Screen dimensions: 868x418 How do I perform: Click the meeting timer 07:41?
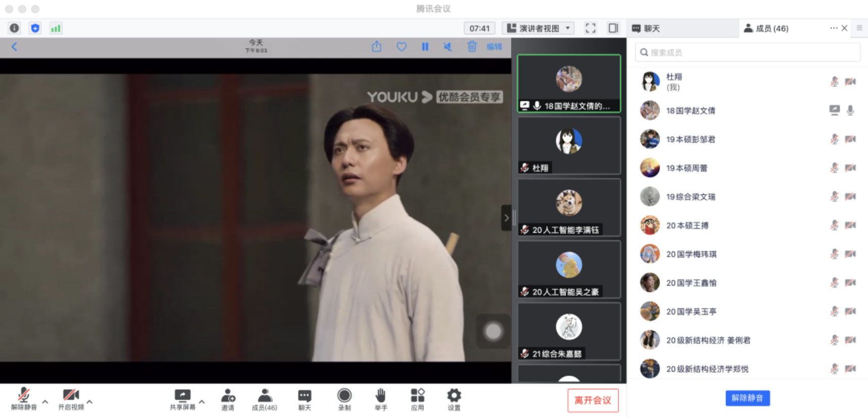(479, 28)
